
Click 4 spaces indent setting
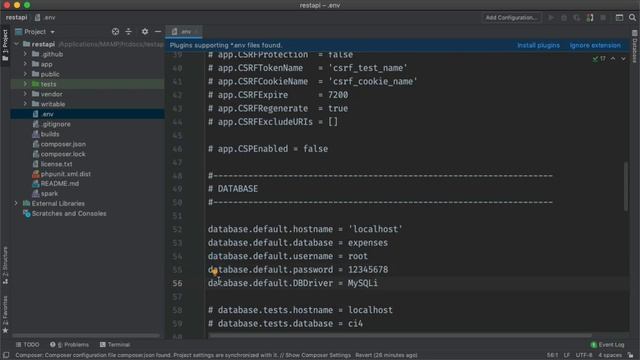(610, 355)
